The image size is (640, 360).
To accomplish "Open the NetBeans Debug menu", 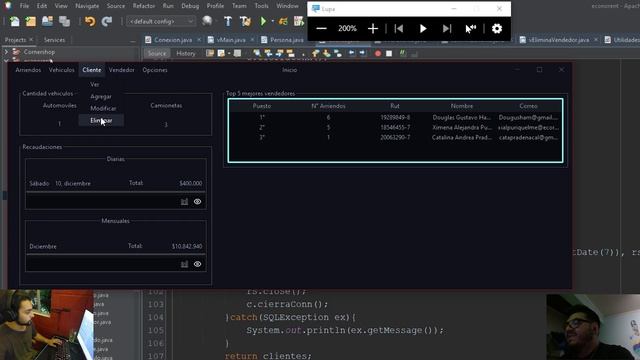I will pyautogui.click(x=190, y=6).
